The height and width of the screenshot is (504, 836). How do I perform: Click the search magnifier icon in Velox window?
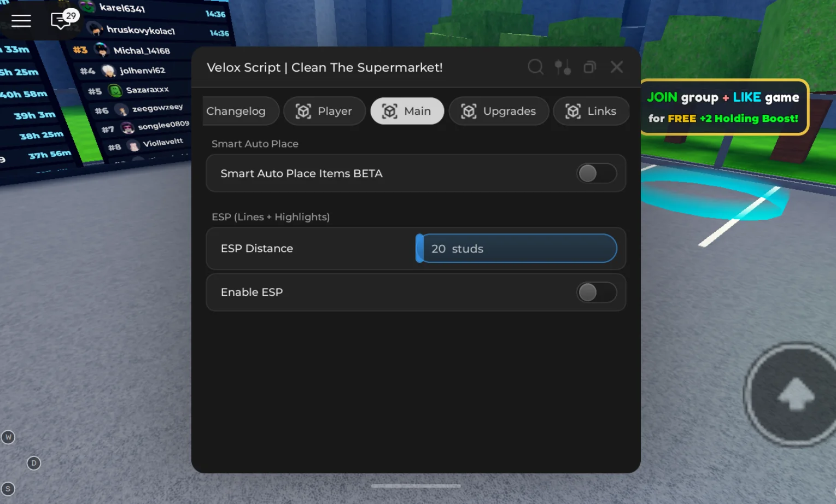click(x=536, y=67)
